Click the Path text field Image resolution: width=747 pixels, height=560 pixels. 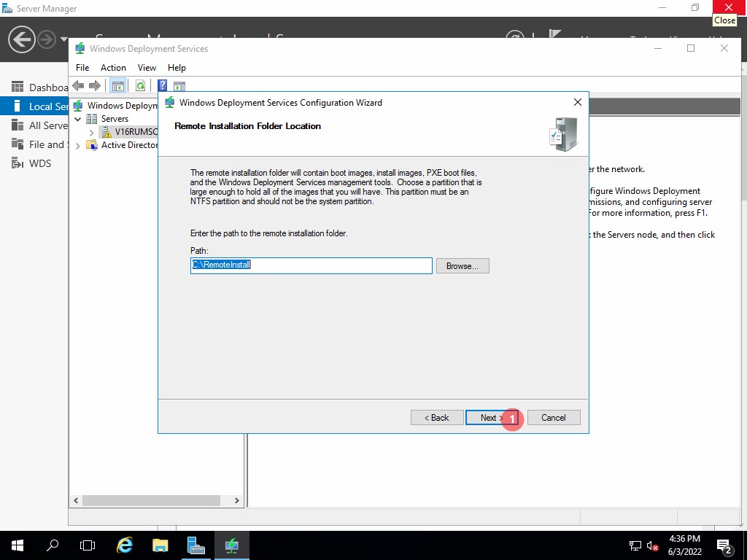[x=311, y=265]
